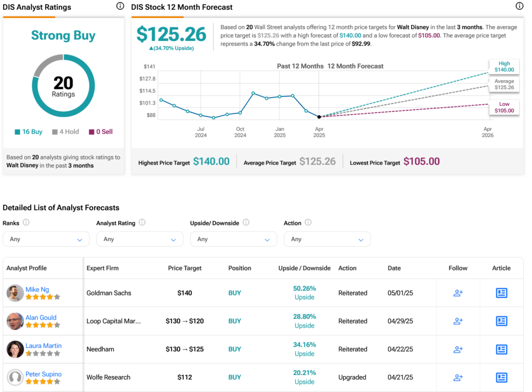Click Peter Supino's placeholder avatar

click(15, 377)
